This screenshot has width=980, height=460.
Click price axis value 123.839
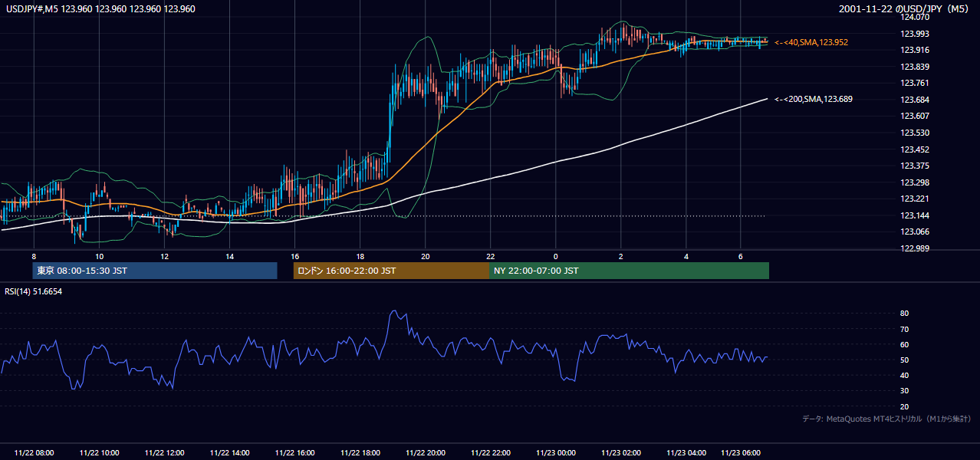(915, 67)
